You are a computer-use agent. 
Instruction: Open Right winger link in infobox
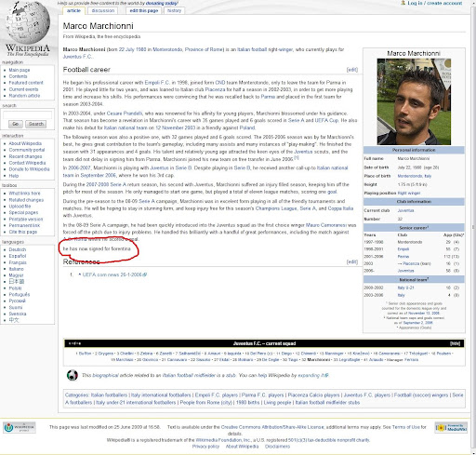409,194
